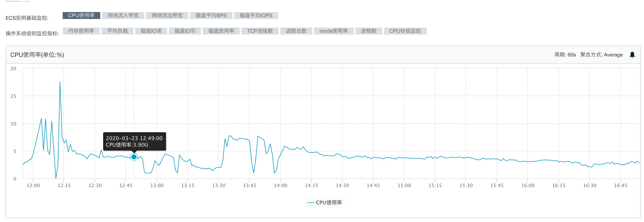Click the 12:15 time axis label
Viewport: 644px width, 222px height.
click(x=64, y=186)
